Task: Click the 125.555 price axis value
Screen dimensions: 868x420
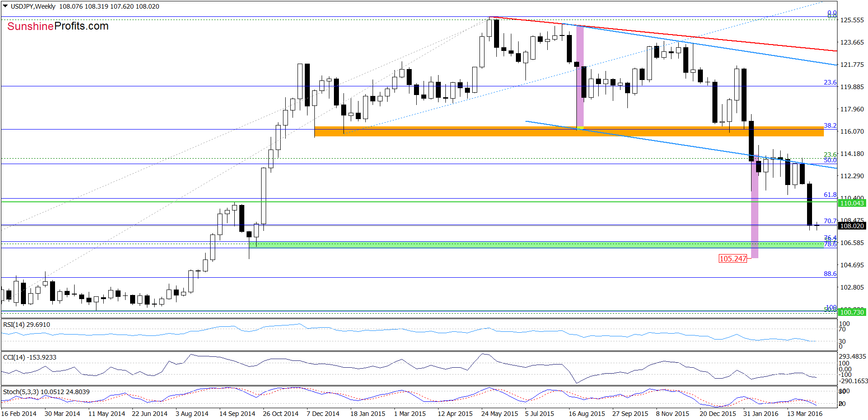Action: [852, 20]
